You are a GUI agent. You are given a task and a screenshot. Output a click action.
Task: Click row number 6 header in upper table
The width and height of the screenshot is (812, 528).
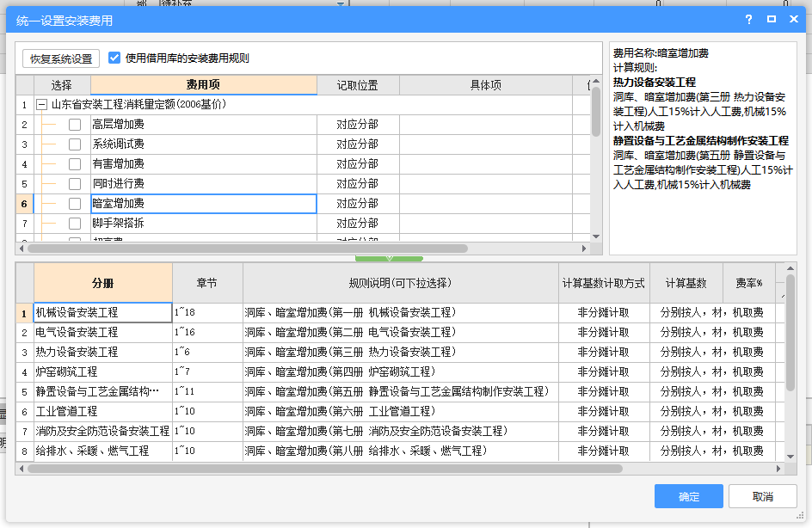pos(24,204)
